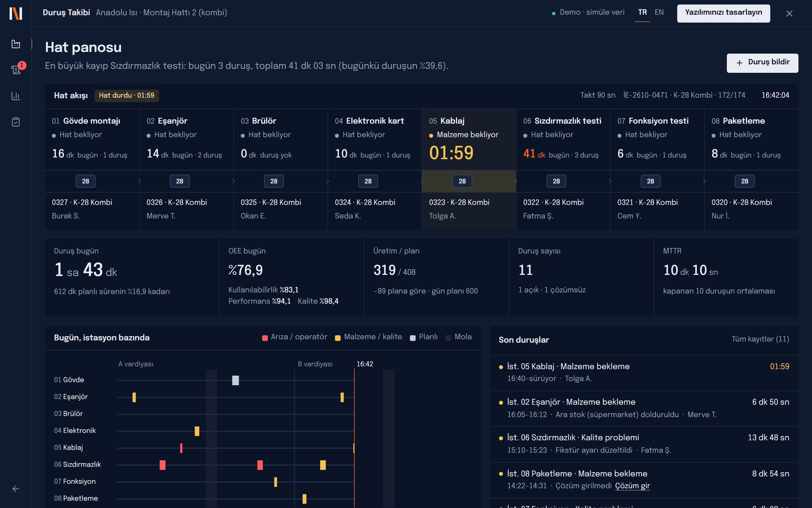812x508 pixels.
Task: Open the stoppage list icon with badge
Action: 16,69
